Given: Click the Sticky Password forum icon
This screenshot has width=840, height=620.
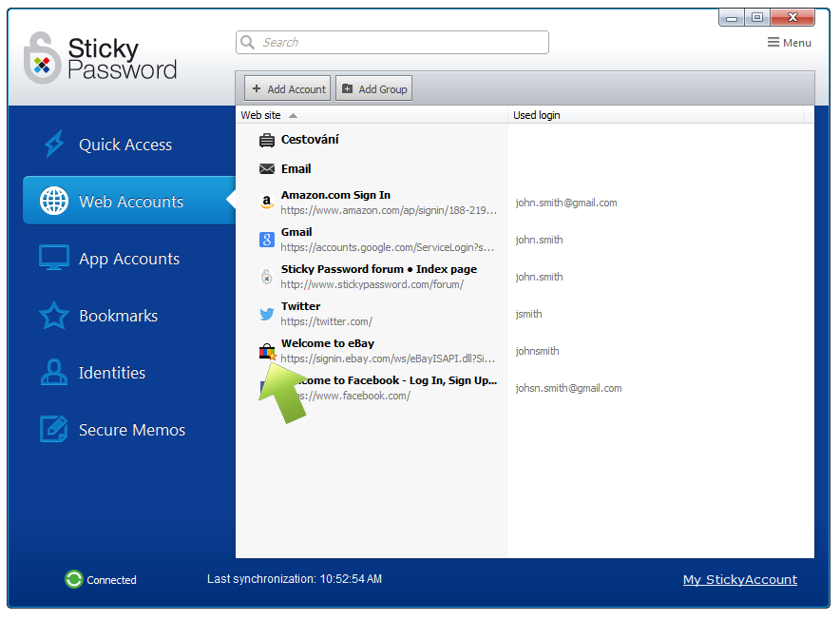Looking at the screenshot, I should click(x=267, y=276).
